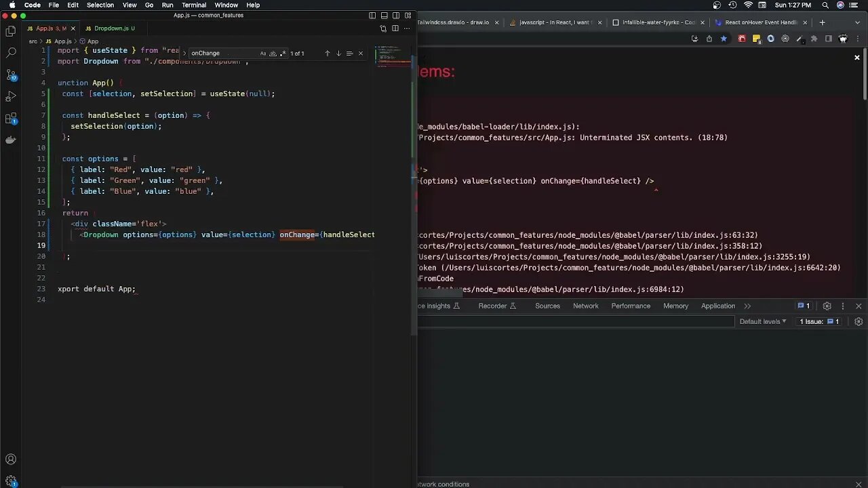Open the DevTools Performance tab
The height and width of the screenshot is (488, 868).
pyautogui.click(x=631, y=306)
